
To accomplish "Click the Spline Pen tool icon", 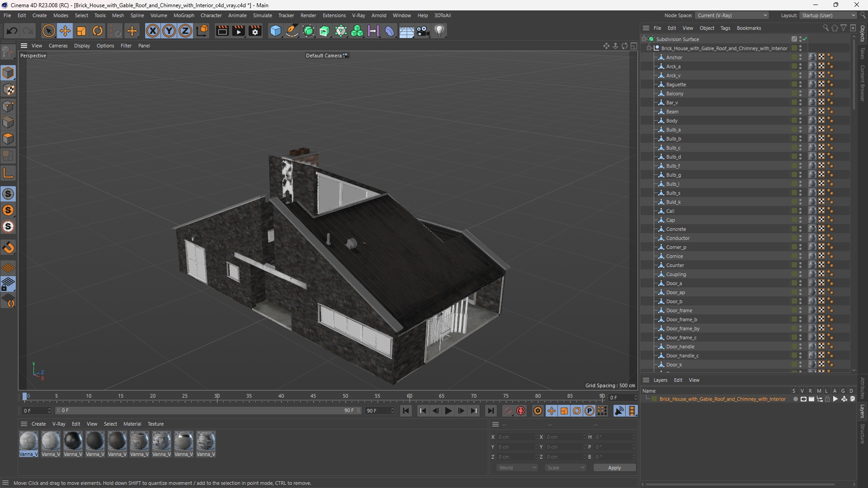I will point(292,31).
